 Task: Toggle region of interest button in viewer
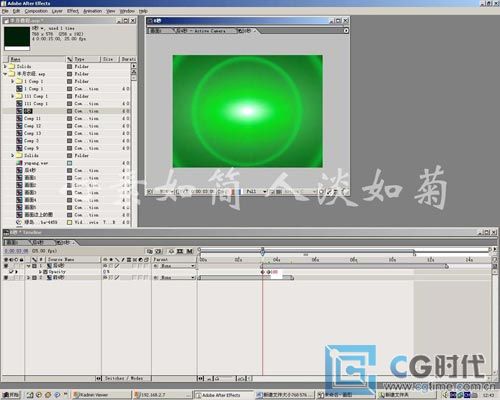pyautogui.click(x=273, y=192)
